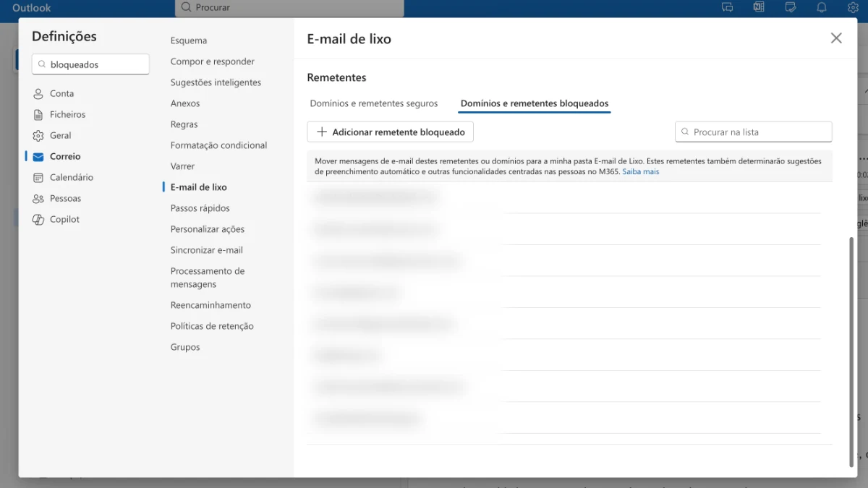868x488 pixels.
Task: Open the Ficheiros settings category
Action: pos(67,114)
